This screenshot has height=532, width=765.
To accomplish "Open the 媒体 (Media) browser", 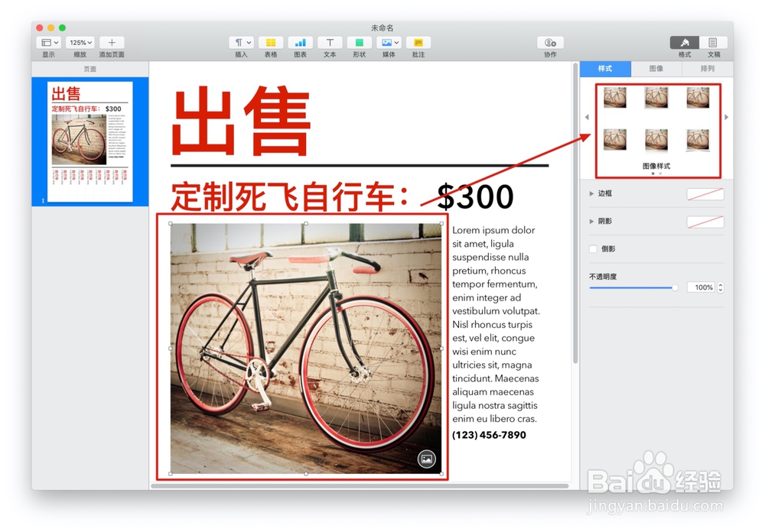I will click(388, 43).
